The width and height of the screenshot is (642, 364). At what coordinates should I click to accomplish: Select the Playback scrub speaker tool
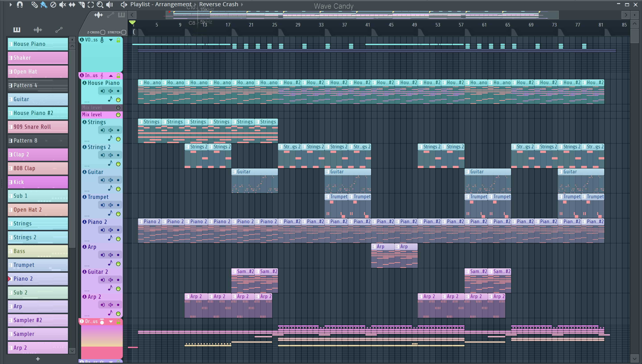[109, 4]
